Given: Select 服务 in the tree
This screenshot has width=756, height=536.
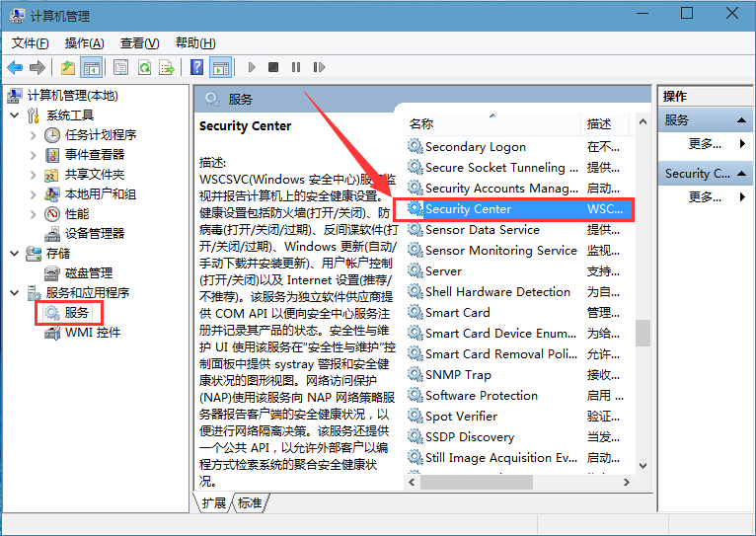Looking at the screenshot, I should click(77, 312).
